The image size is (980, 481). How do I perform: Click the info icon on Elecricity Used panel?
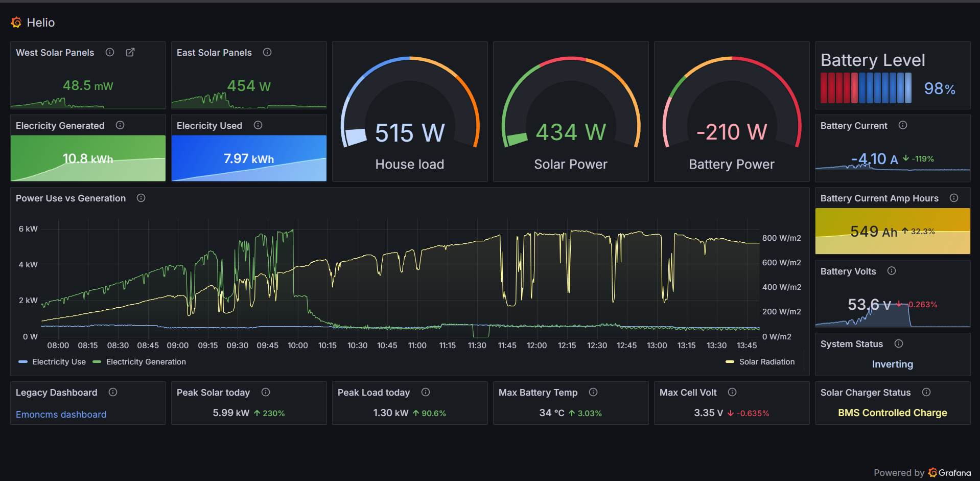click(258, 125)
